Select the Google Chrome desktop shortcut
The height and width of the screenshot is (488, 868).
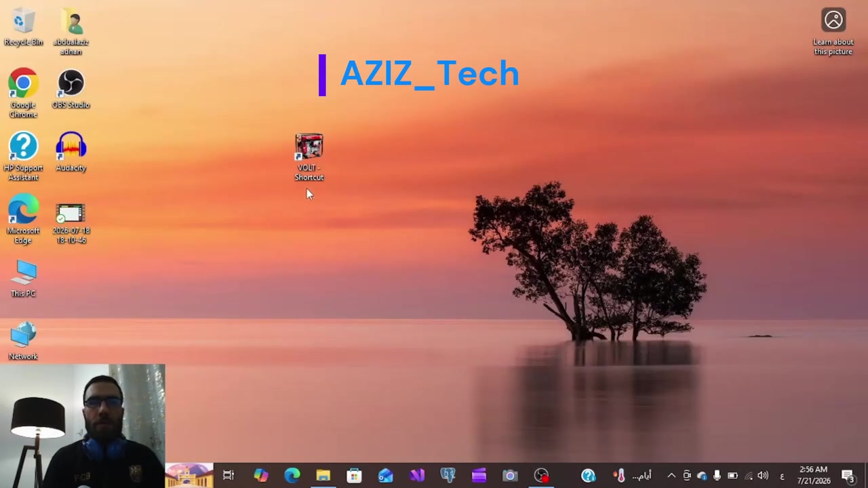[23, 94]
